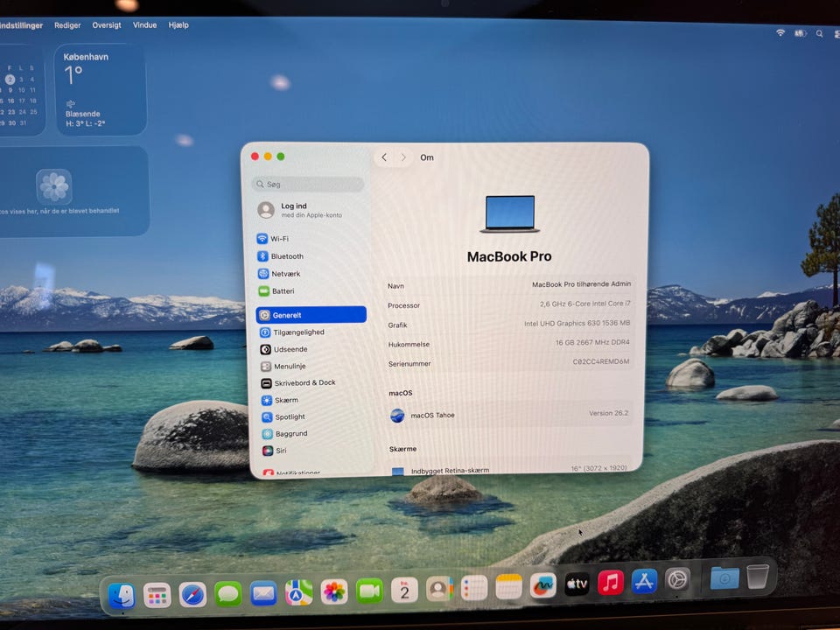Click the Wi-Fi status icon in menu bar

pyautogui.click(x=780, y=33)
